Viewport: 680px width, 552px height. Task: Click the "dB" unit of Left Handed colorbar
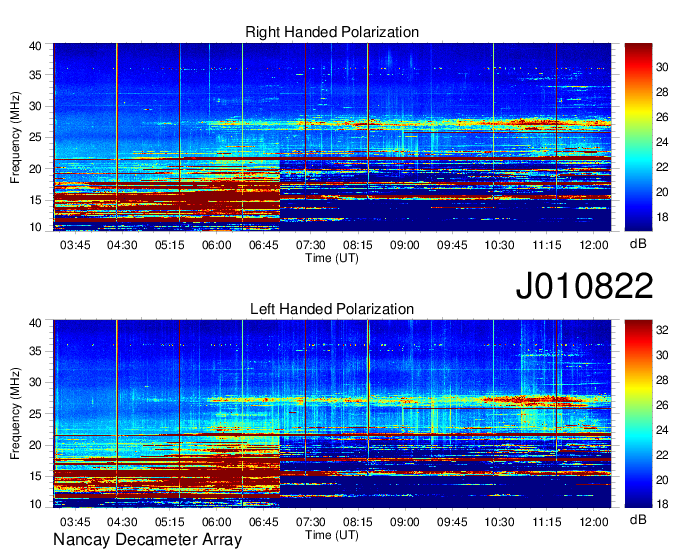click(638, 519)
